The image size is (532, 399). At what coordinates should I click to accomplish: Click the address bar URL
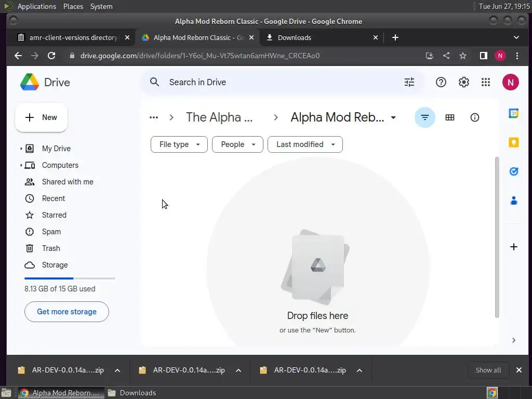pyautogui.click(x=200, y=56)
